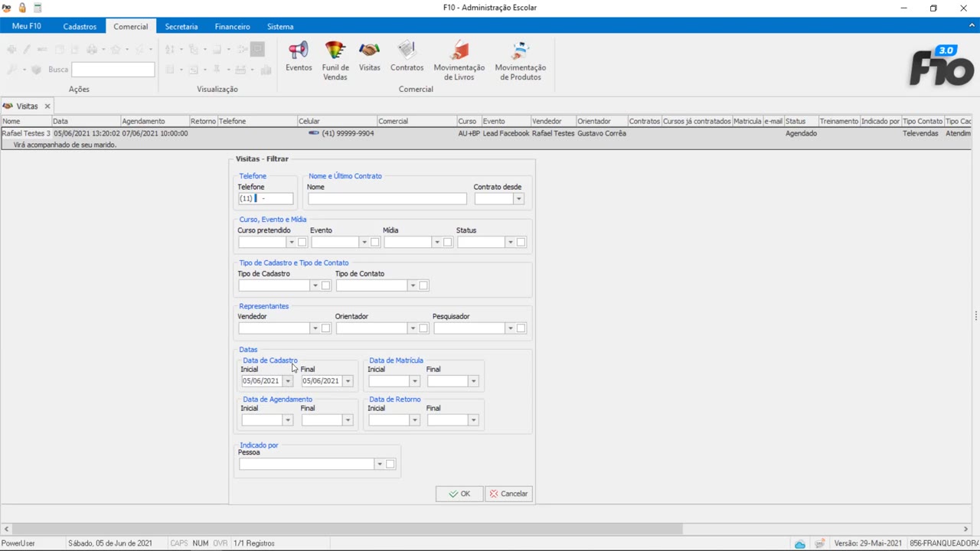Tick the Tipo de Cadastro checkbox
Viewport: 980px width, 551px height.
(x=326, y=285)
